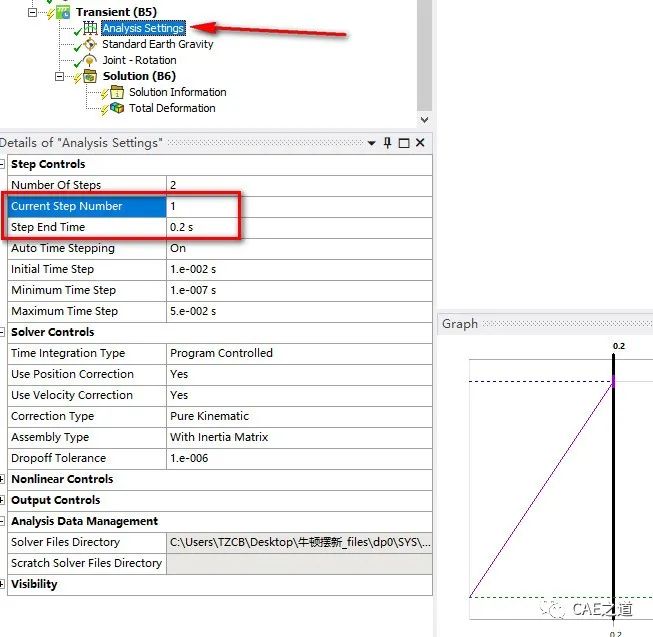Edit the Number Of Steps value 2
Image resolution: width=653 pixels, height=637 pixels.
pyautogui.click(x=299, y=185)
